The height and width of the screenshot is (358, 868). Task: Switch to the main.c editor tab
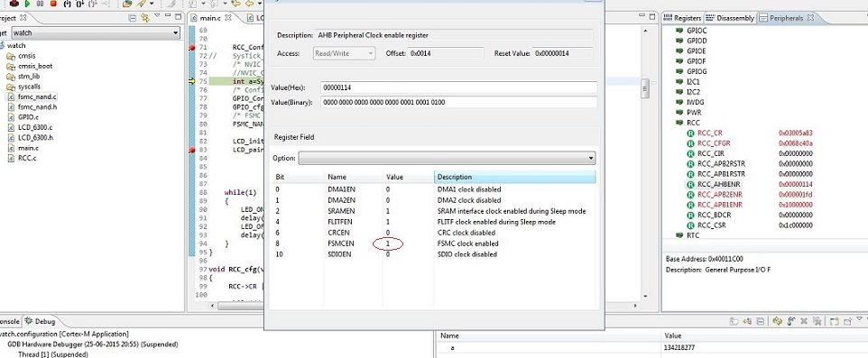point(209,18)
